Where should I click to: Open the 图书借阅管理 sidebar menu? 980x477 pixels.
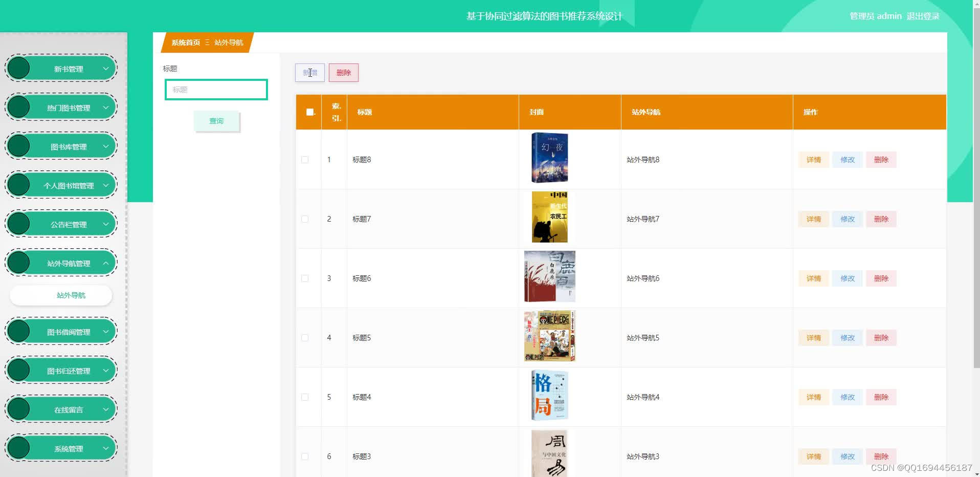tap(61, 332)
